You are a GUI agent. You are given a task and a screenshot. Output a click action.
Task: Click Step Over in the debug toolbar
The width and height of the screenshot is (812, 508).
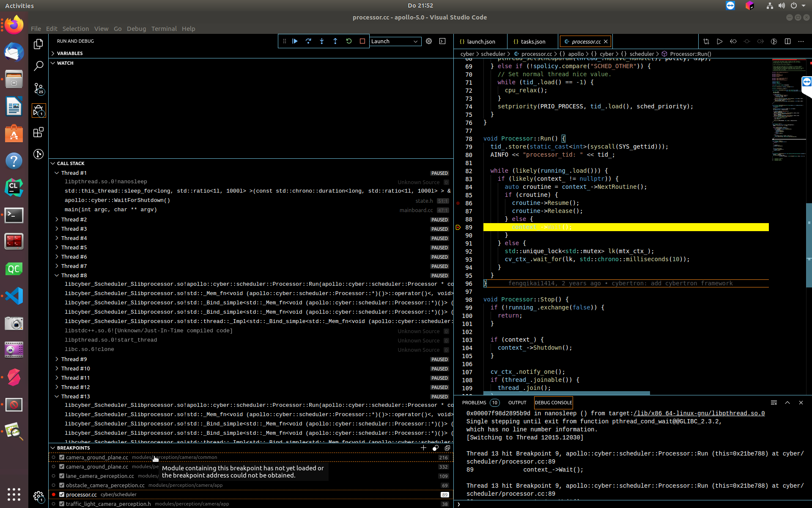point(308,41)
